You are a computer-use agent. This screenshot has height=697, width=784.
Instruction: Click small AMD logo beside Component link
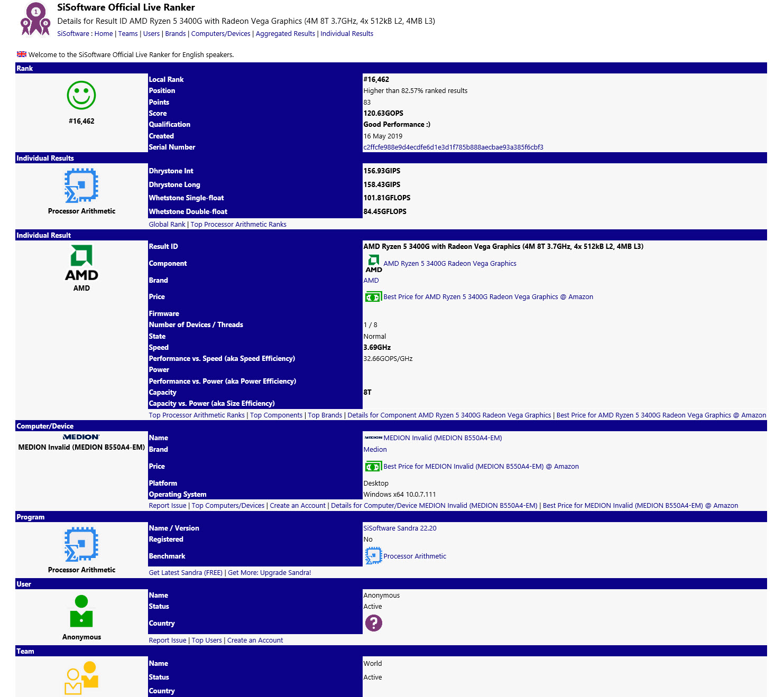tap(374, 263)
